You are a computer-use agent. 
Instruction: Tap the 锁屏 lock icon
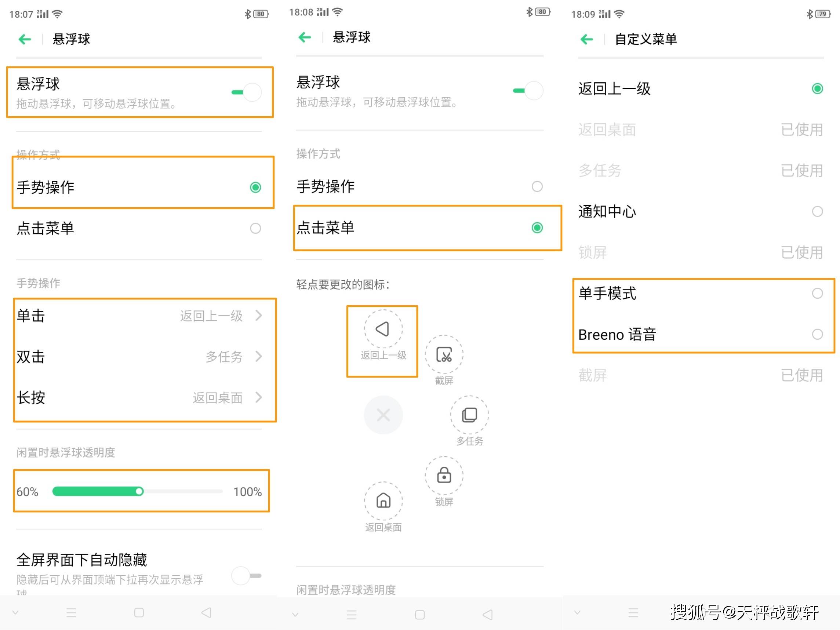[x=444, y=476]
